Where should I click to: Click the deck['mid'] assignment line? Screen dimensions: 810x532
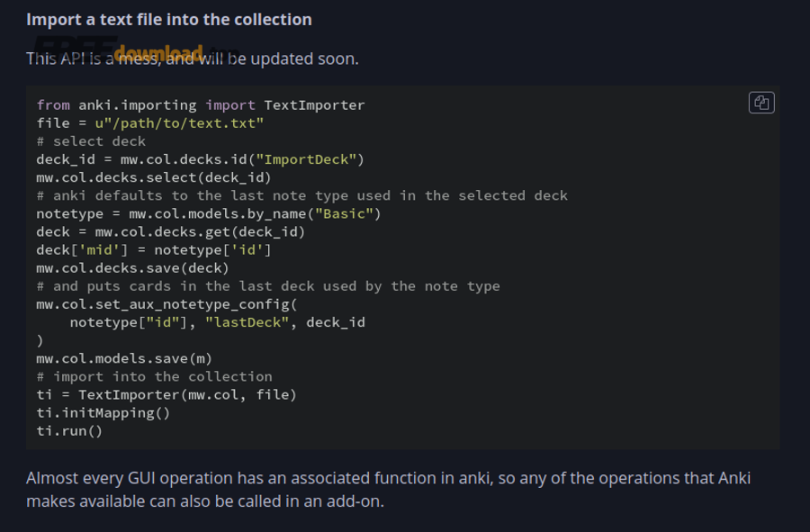click(x=154, y=249)
